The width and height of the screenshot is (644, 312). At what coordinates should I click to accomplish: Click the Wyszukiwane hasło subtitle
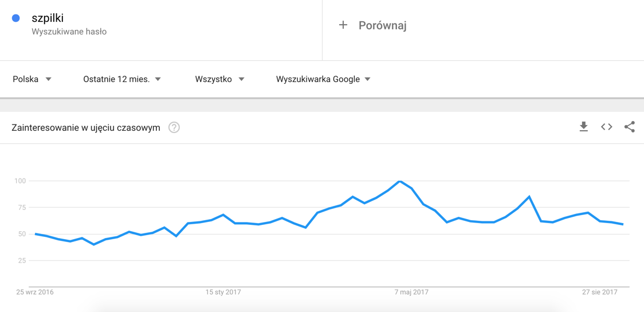(x=69, y=32)
